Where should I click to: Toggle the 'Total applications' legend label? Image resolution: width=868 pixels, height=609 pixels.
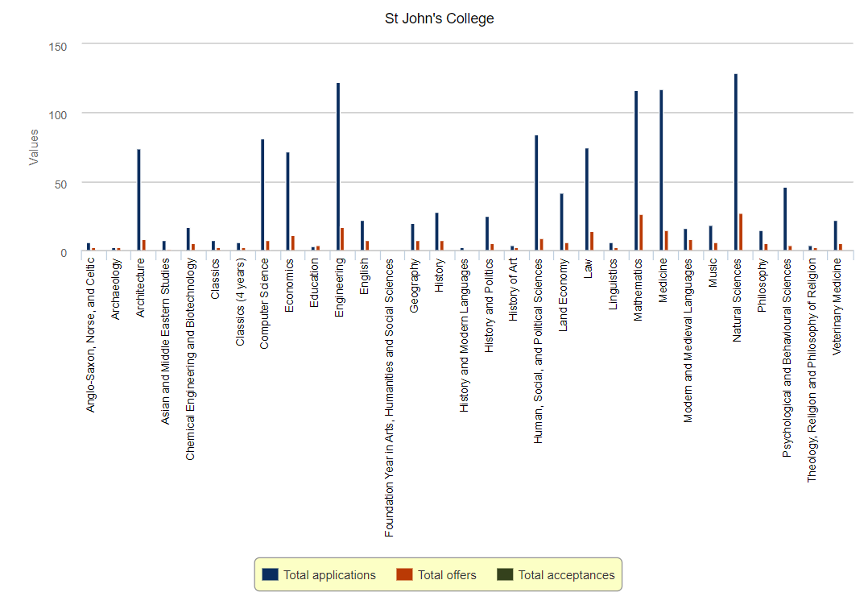point(329,574)
